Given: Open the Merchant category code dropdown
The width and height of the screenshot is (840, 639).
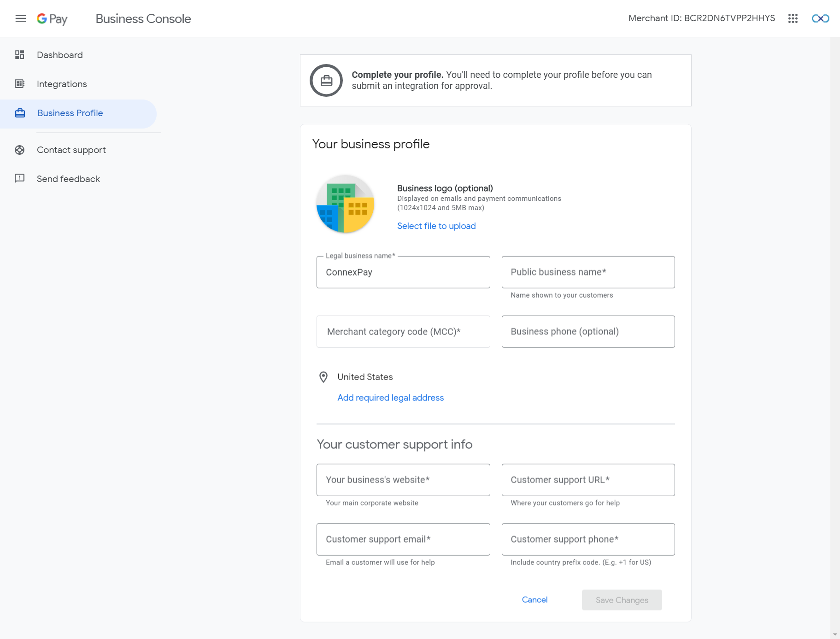Looking at the screenshot, I should click(403, 332).
